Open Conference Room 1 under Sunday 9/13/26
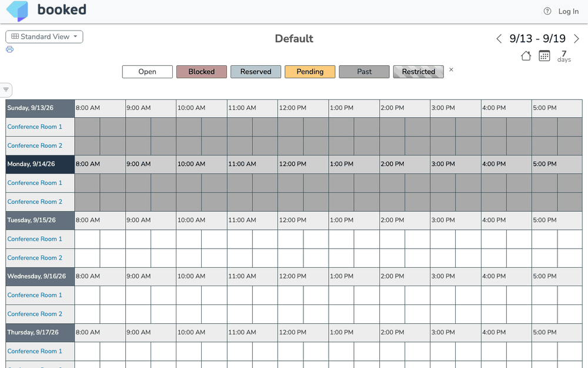The image size is (588, 368). tap(35, 127)
